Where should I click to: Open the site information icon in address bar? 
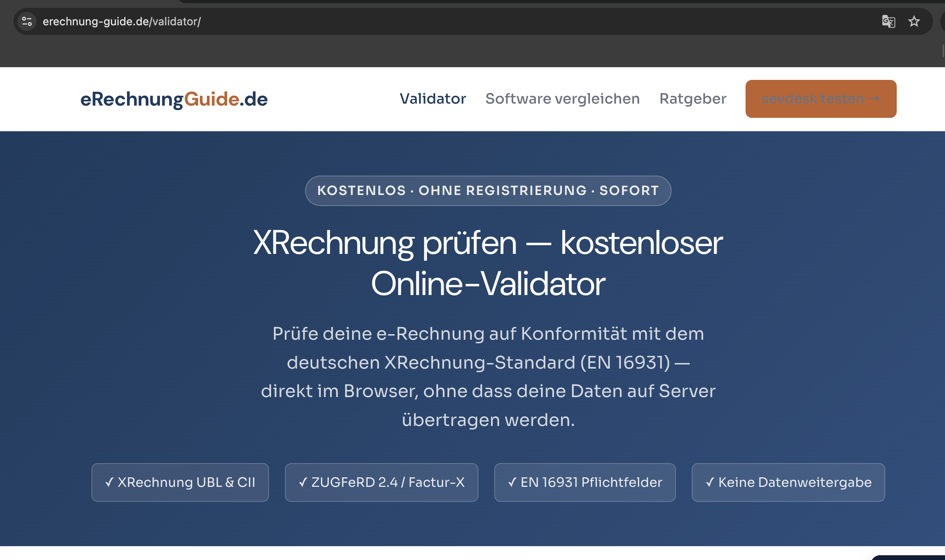[27, 21]
